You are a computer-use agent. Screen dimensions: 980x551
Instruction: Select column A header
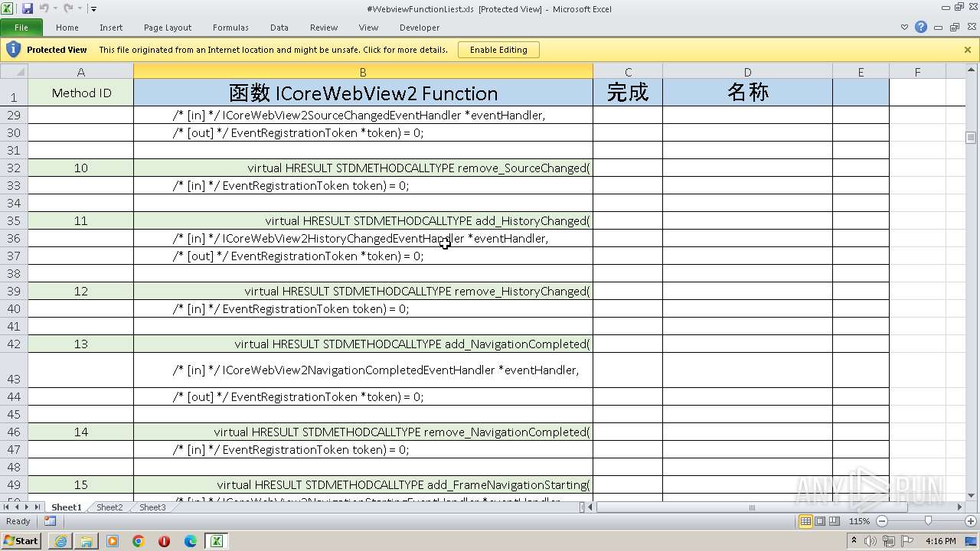[81, 72]
